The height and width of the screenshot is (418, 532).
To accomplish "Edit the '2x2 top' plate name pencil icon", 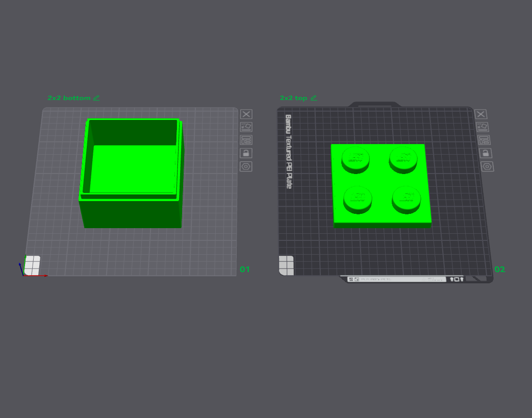I will (314, 98).
